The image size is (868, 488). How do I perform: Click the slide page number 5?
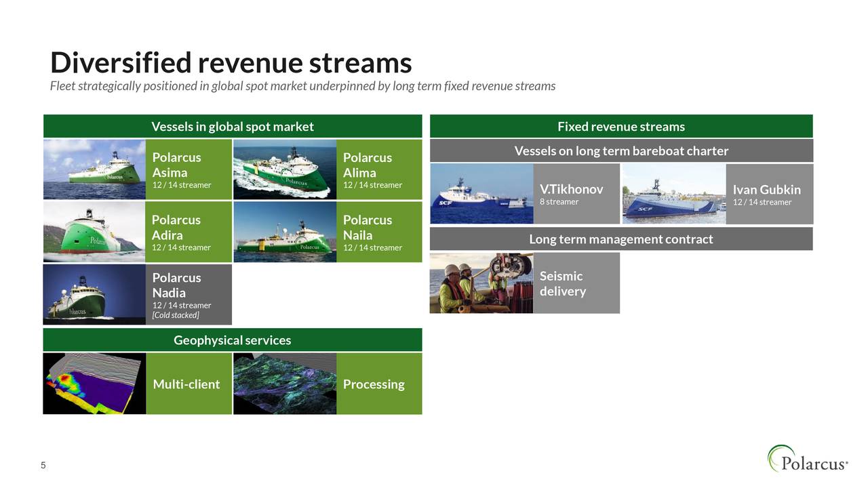[x=43, y=466]
